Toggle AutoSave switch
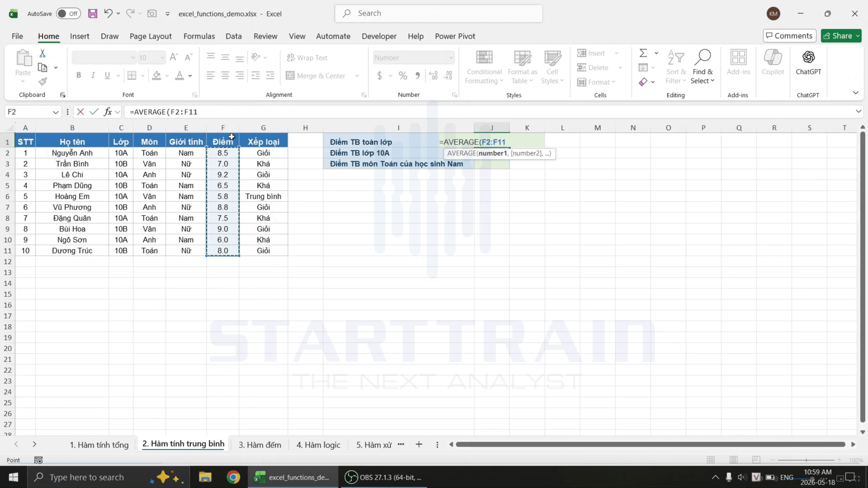Screen dimensions: 868x488 68,14
